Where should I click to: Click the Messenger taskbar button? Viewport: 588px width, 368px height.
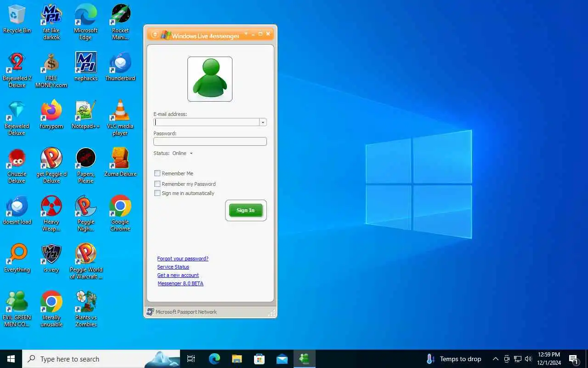(x=304, y=359)
